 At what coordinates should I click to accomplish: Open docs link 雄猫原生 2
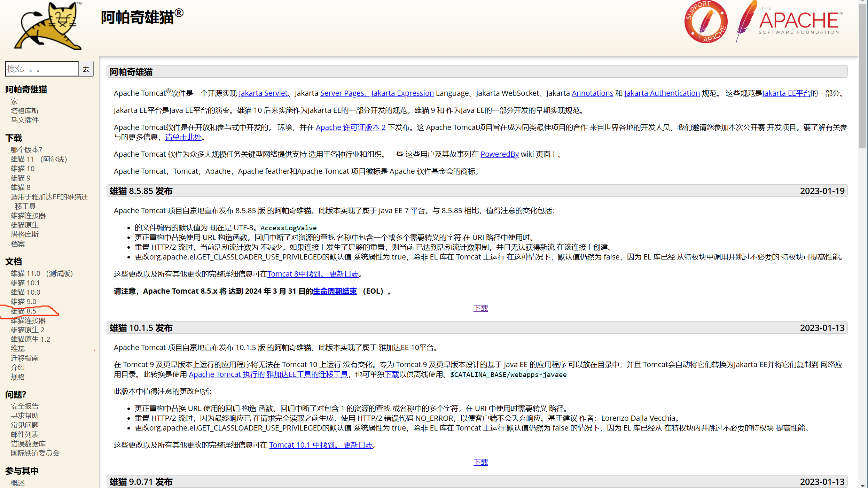[x=28, y=330]
